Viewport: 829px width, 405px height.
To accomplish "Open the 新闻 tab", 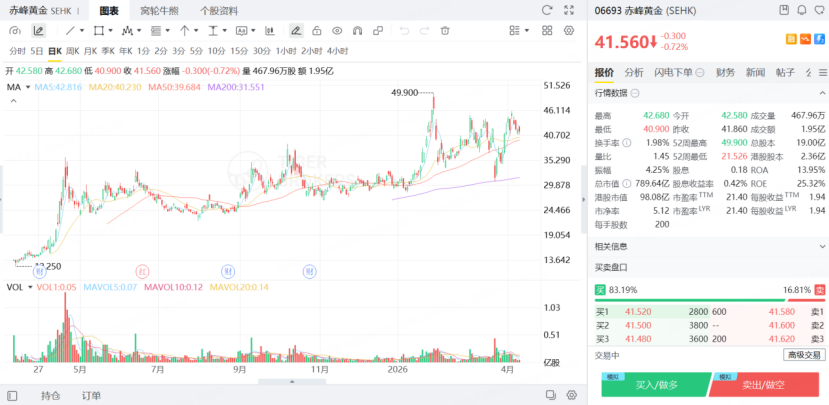I will pos(755,72).
